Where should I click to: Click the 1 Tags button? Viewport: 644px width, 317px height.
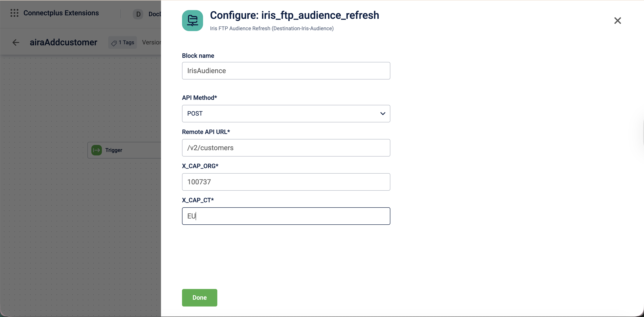pyautogui.click(x=122, y=43)
